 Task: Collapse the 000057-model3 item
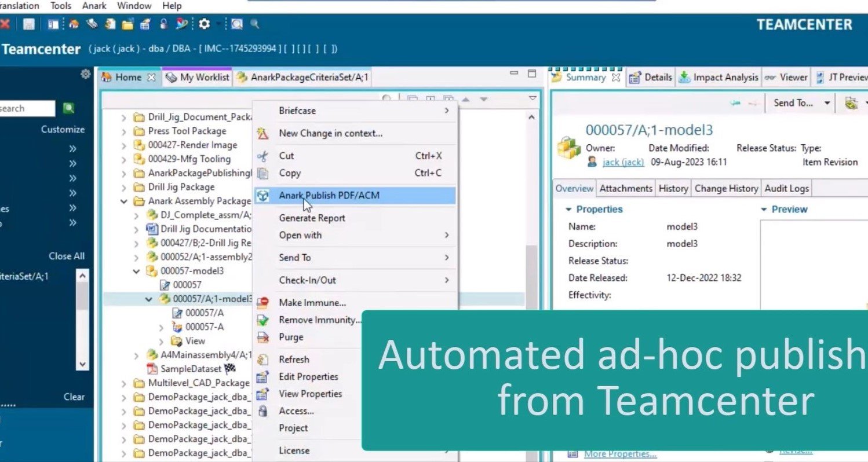click(x=136, y=271)
